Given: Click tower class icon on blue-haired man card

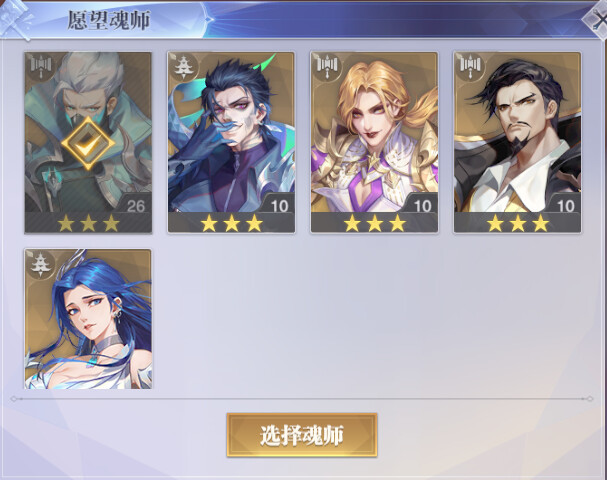Looking at the screenshot, I should coord(182,67).
